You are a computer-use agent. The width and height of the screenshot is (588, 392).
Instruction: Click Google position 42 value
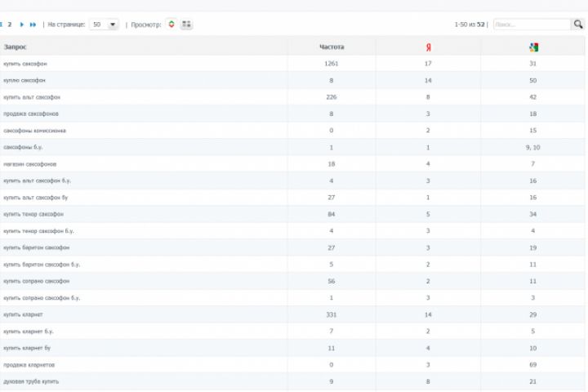(532, 97)
